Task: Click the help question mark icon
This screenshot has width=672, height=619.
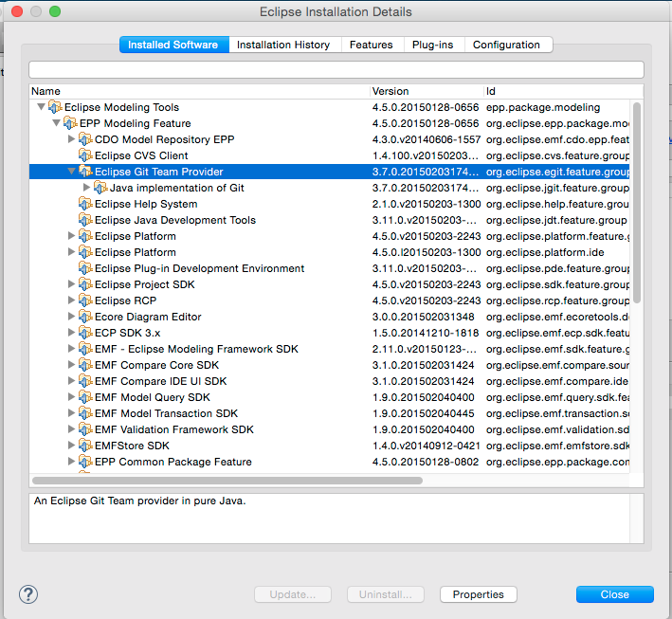Action: click(x=28, y=594)
